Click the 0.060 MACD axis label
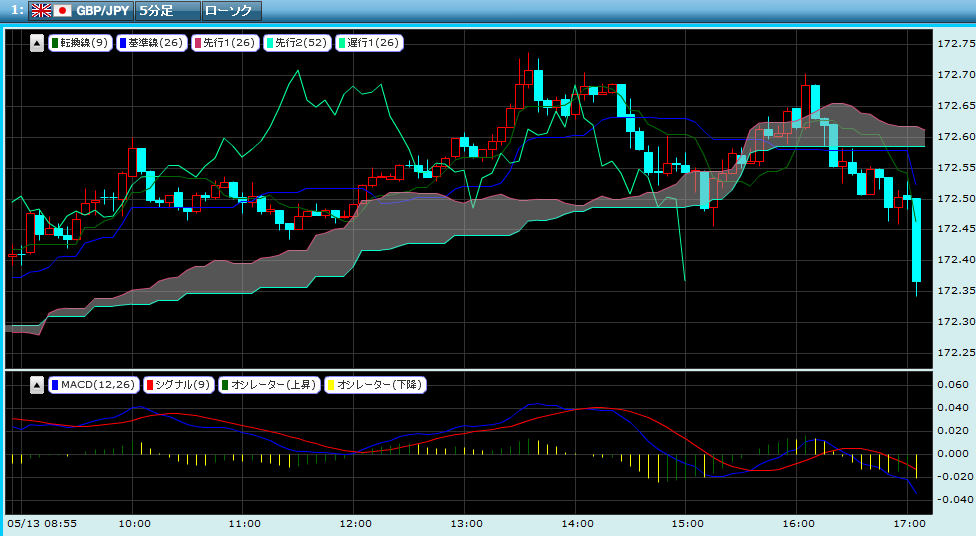This screenshot has height=536, width=976. [953, 385]
